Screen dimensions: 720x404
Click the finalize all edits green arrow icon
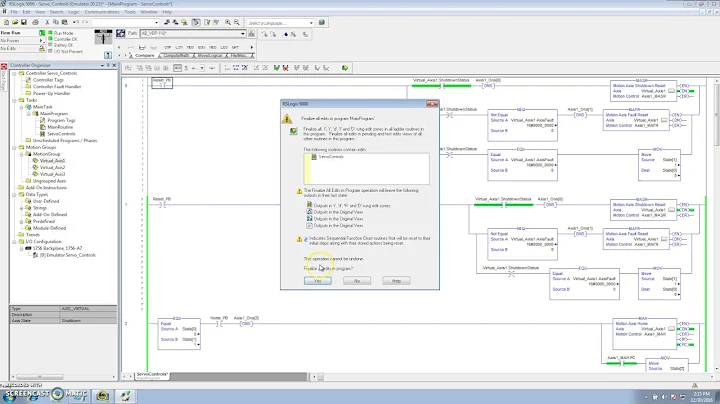click(345, 68)
